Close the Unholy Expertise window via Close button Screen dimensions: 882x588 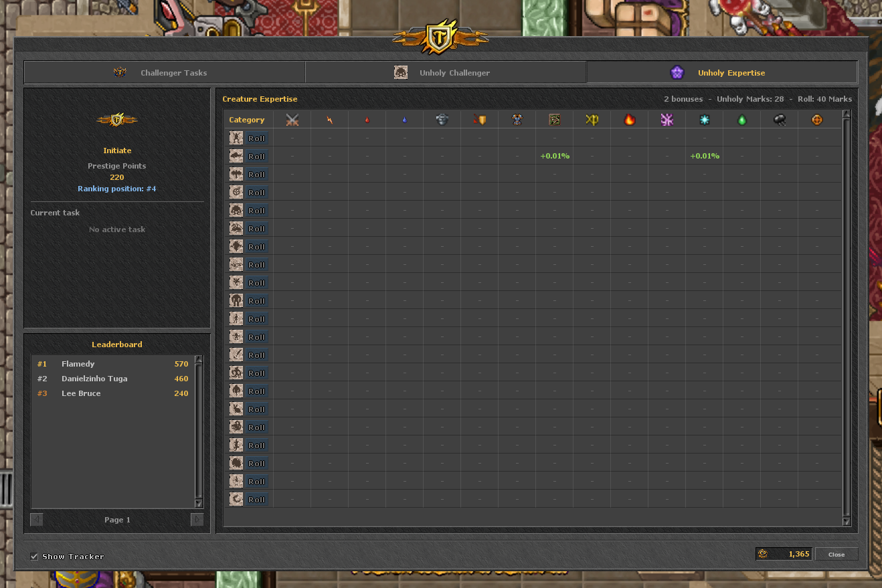(836, 554)
